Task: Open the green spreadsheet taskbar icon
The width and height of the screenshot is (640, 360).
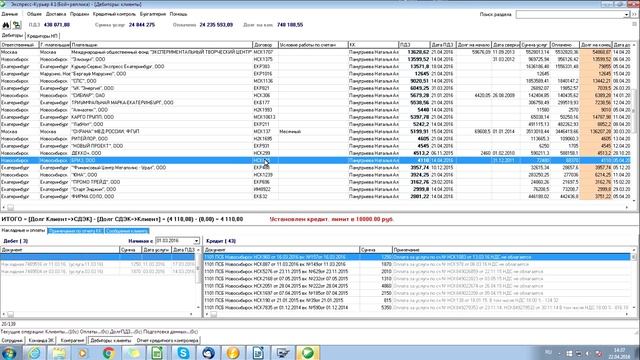Action: click(x=158, y=353)
